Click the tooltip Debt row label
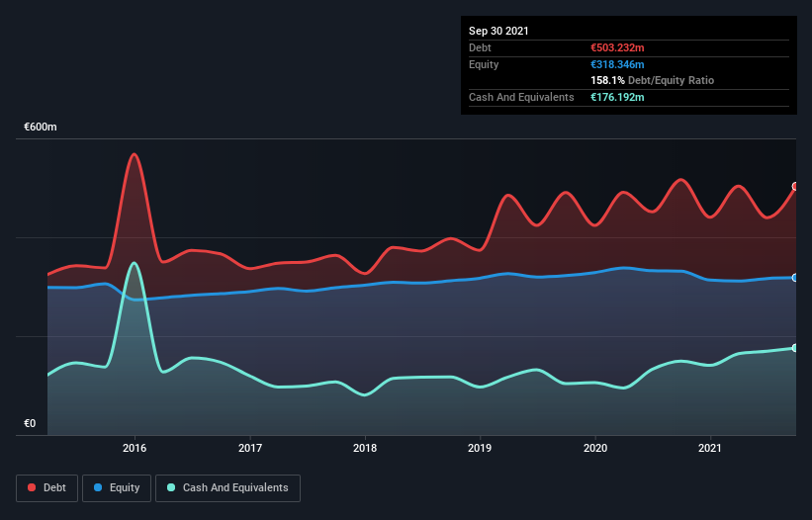 pos(480,47)
